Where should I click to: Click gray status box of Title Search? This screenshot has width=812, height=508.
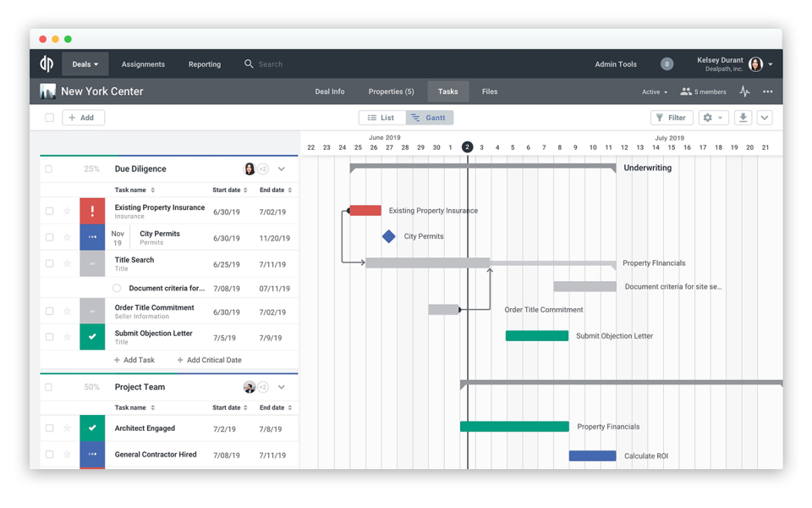pos(92,263)
